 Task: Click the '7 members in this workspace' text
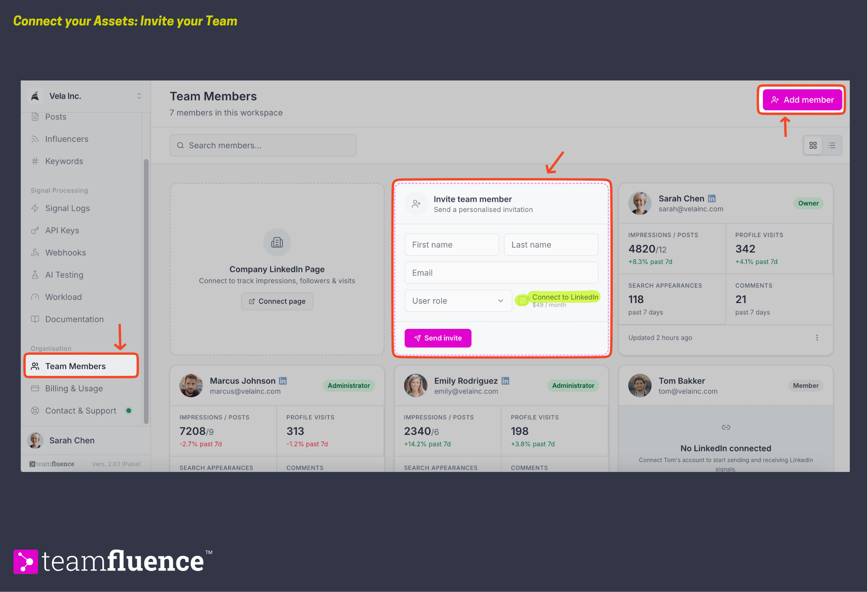[x=226, y=113]
